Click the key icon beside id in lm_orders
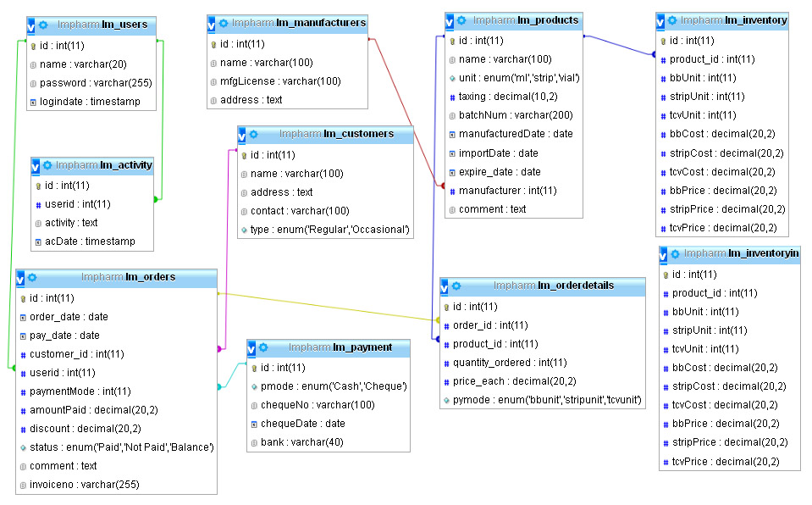The image size is (812, 505). [x=23, y=297]
